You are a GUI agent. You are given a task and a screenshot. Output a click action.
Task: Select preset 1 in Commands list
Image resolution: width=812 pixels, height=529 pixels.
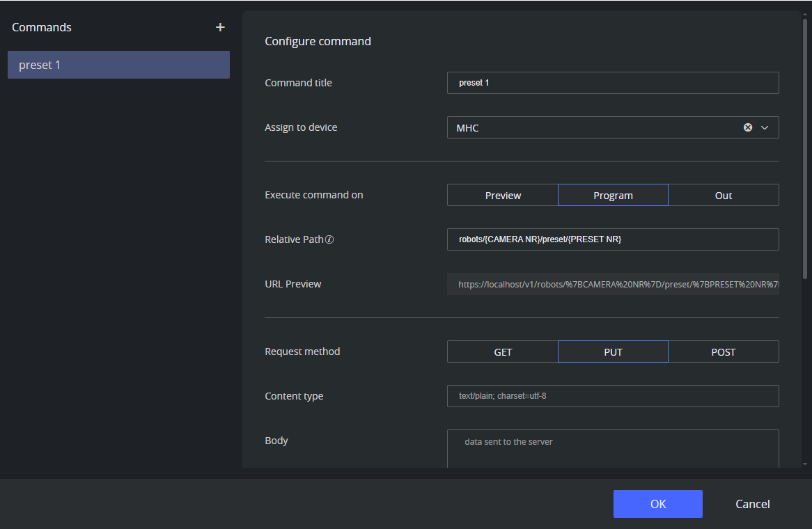[118, 65]
